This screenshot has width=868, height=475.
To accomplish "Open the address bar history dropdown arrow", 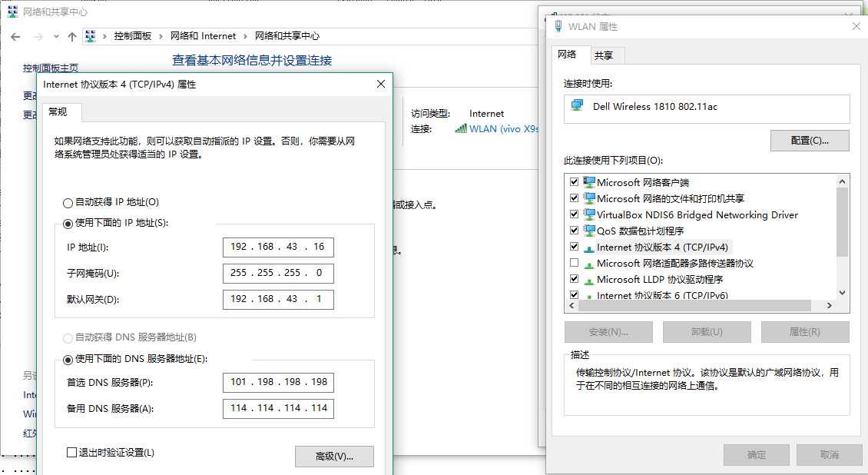I will [x=55, y=35].
